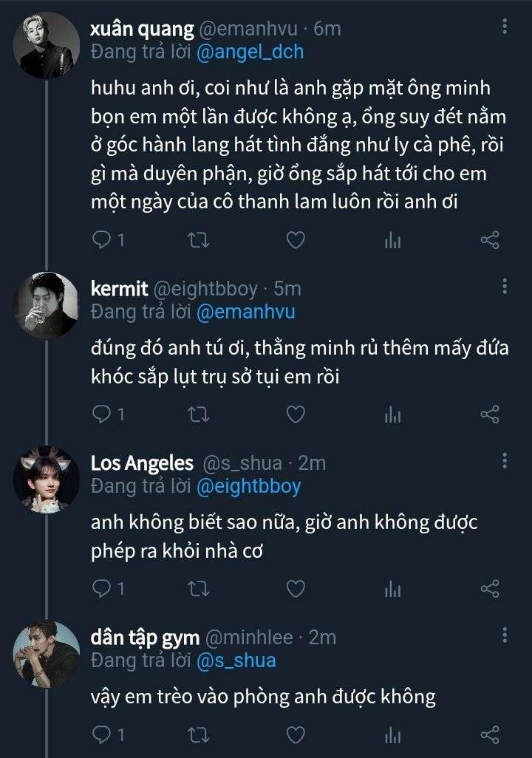Open more options on Los Angeles tweet
The image size is (532, 758).
pyautogui.click(x=505, y=461)
